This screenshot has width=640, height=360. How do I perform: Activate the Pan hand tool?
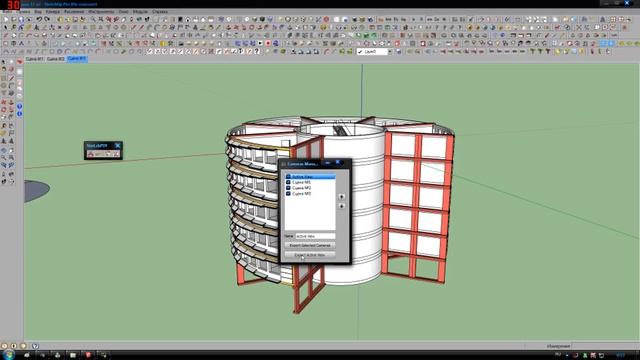tap(11, 150)
